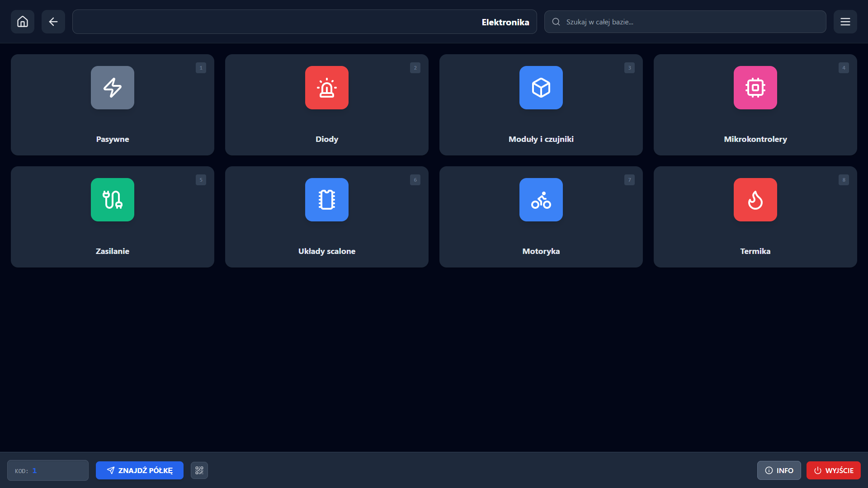Select the Układy scalone IC icon

327,200
